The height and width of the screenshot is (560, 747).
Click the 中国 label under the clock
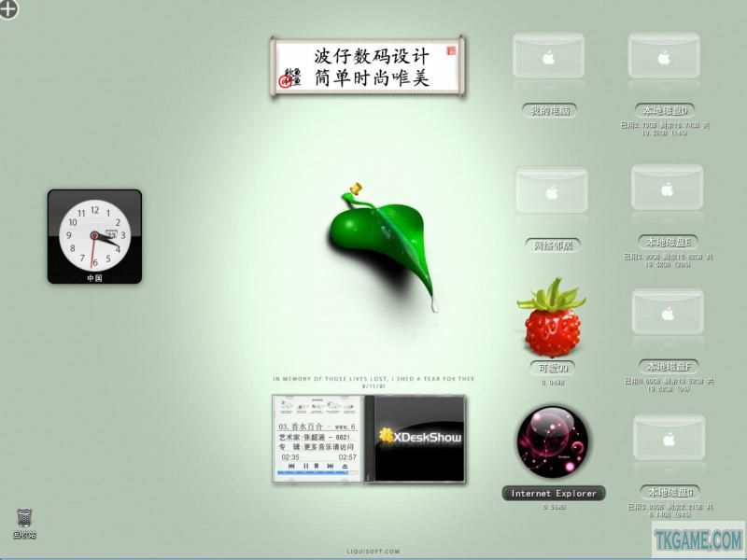[94, 277]
